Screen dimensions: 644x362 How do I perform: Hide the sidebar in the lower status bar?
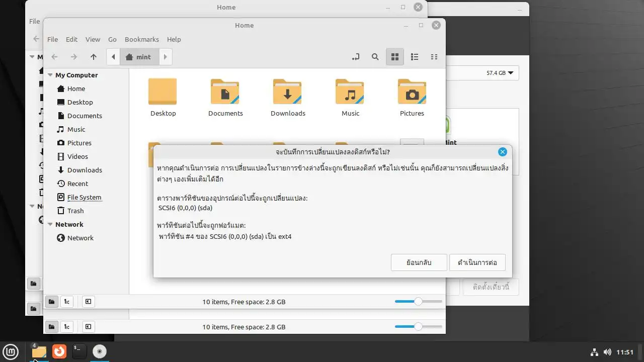click(x=88, y=327)
